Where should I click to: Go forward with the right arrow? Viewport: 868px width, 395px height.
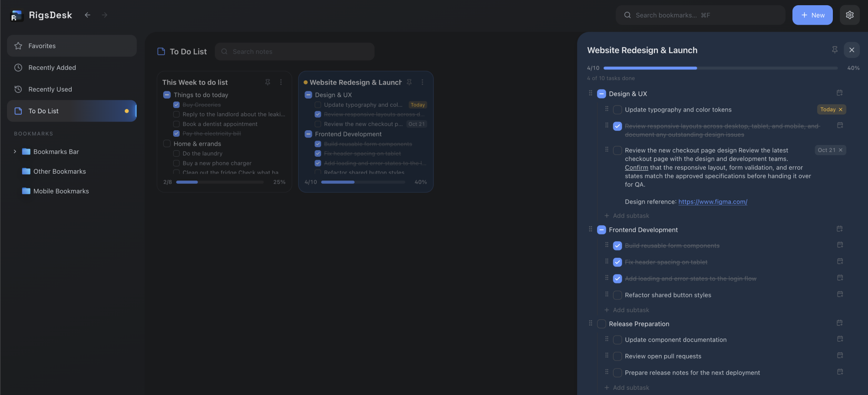coord(105,15)
